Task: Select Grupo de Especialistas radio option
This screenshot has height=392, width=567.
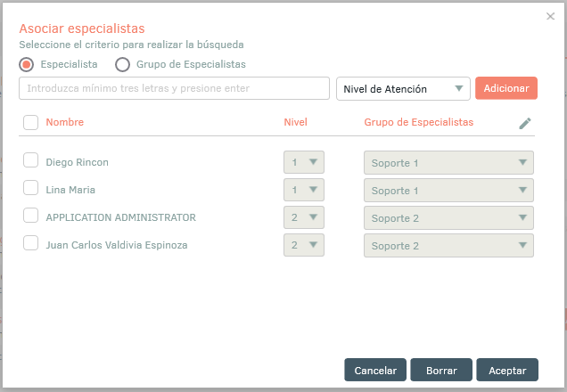Action: point(123,65)
